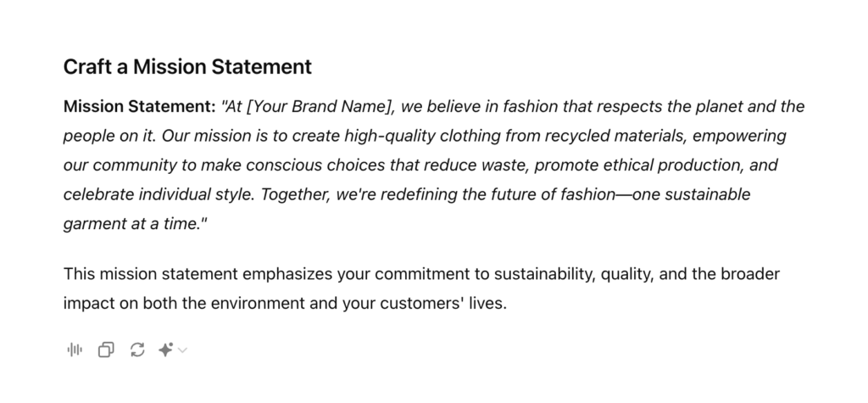Screen dimensions: 868x403
Task: Click the Read aloud waveform icon
Action: (x=75, y=350)
